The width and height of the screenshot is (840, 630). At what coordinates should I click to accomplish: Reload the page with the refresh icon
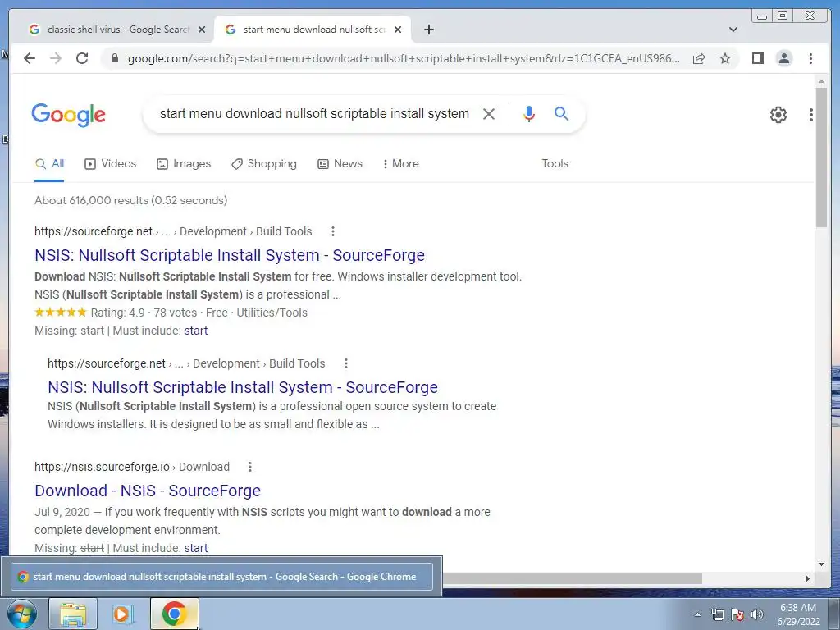pyautogui.click(x=82, y=58)
